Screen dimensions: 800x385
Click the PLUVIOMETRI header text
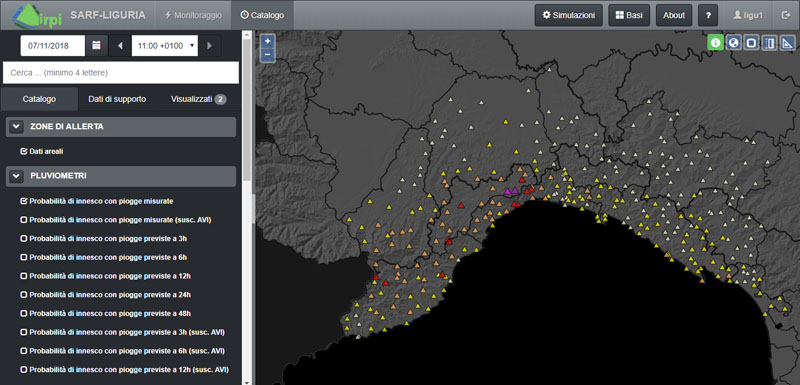[58, 176]
